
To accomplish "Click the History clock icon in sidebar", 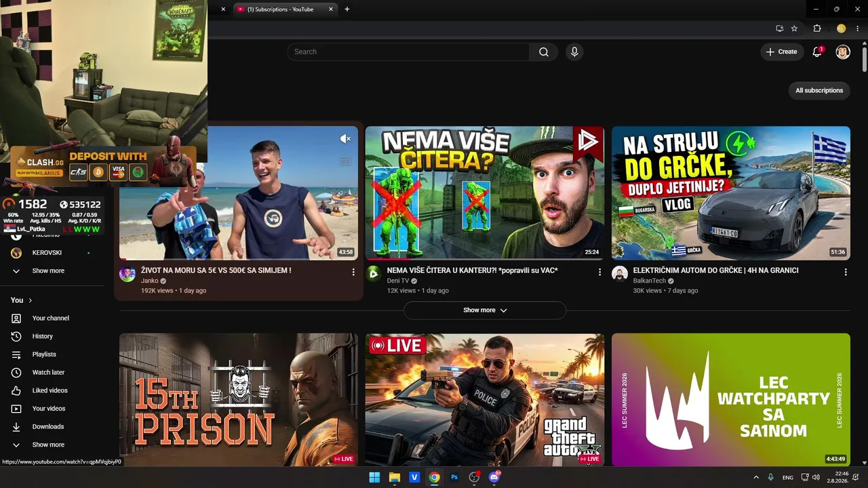I will click(16, 336).
